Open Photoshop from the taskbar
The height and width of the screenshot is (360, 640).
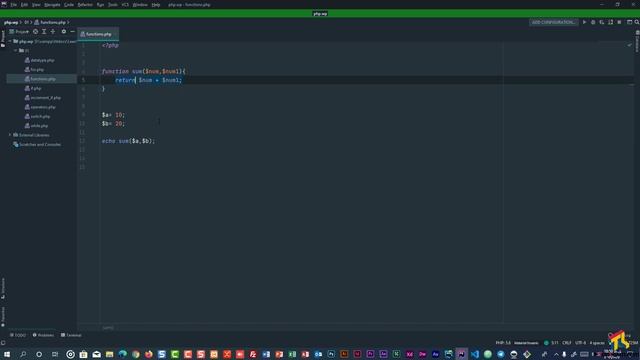(x=331, y=354)
